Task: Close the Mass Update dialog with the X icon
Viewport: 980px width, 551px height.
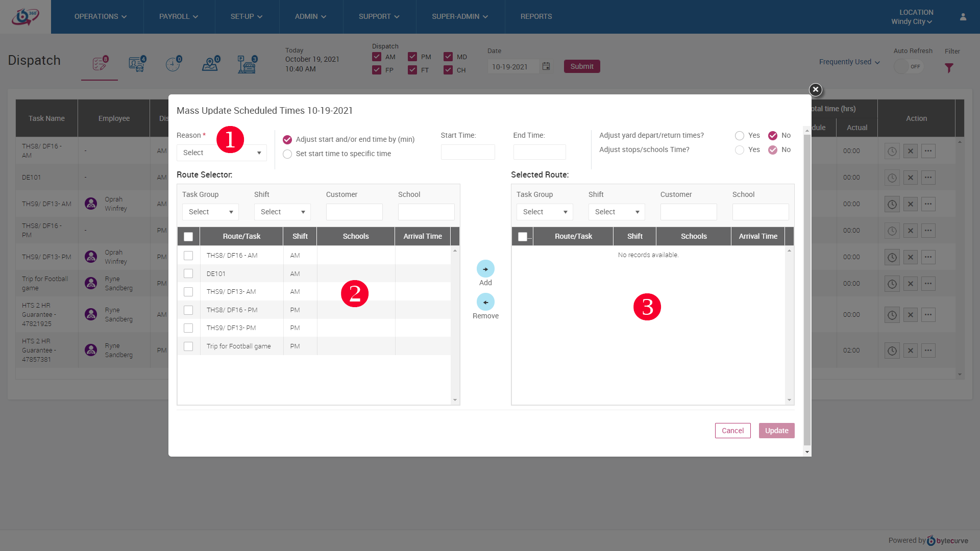Action: pos(815,90)
